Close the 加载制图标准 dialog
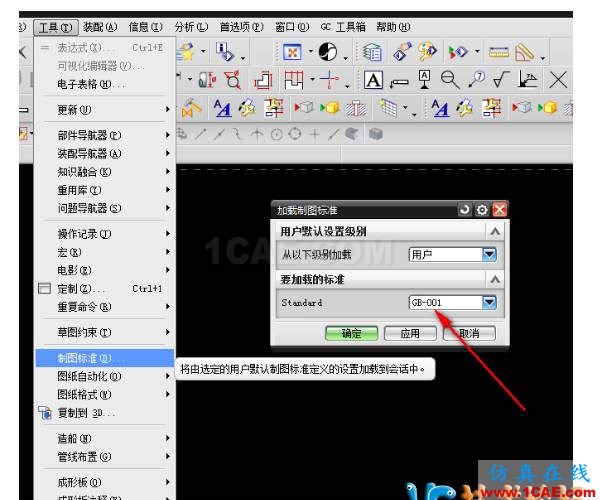 [x=499, y=210]
